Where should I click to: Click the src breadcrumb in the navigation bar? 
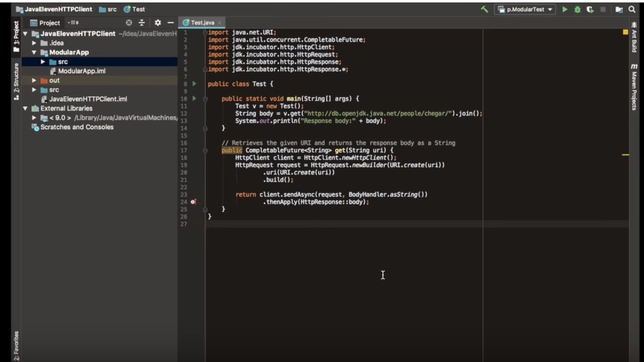point(107,9)
